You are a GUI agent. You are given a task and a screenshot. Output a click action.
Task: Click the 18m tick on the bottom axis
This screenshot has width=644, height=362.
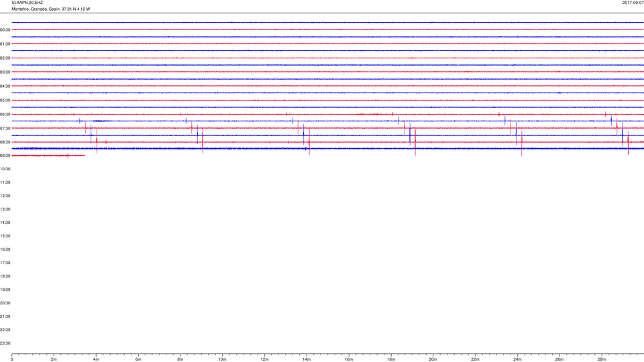(x=391, y=359)
